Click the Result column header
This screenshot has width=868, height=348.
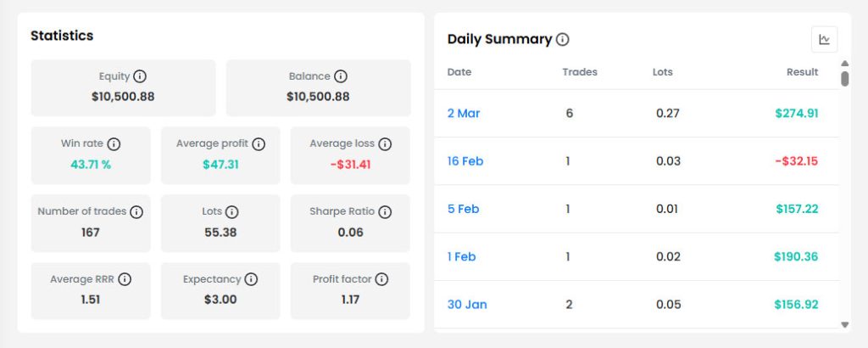click(x=802, y=72)
